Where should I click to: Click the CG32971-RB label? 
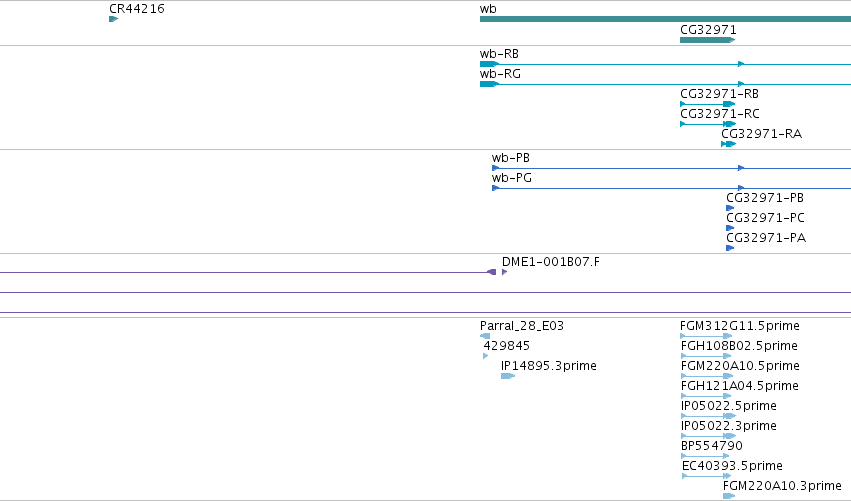[719, 94]
